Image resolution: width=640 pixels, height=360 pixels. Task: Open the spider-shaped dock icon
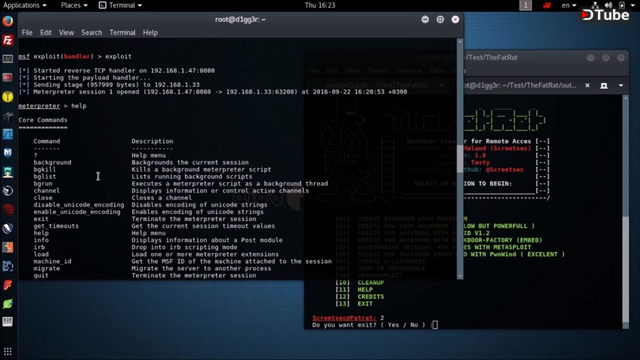coord(8,116)
